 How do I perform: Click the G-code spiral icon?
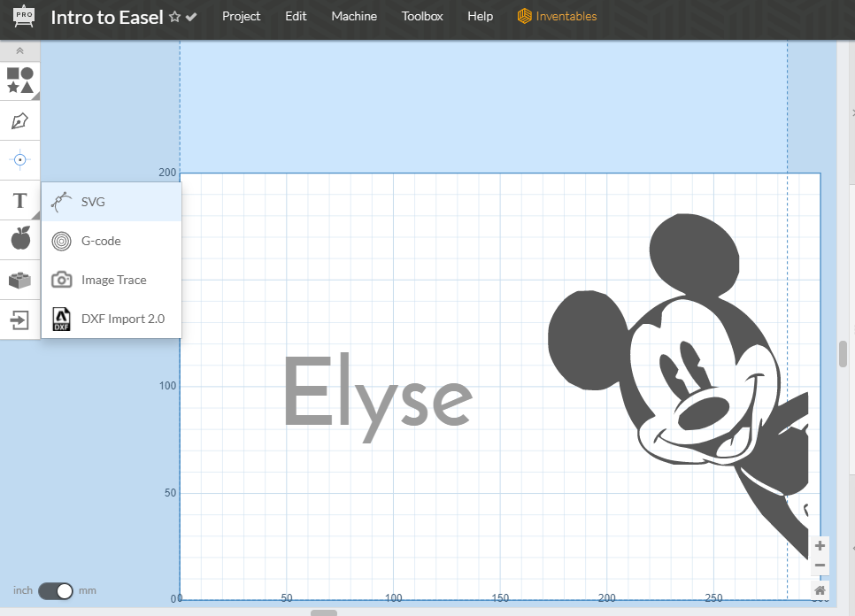click(x=62, y=241)
